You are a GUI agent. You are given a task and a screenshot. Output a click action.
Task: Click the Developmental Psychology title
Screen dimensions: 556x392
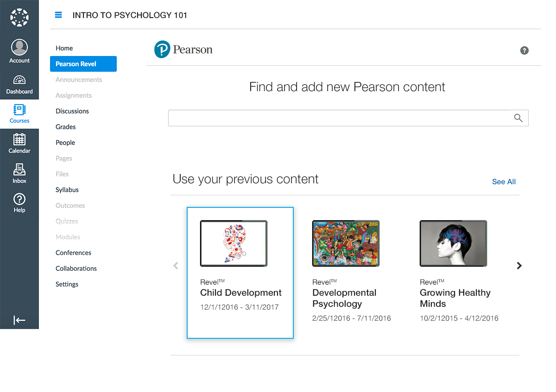pyautogui.click(x=344, y=299)
